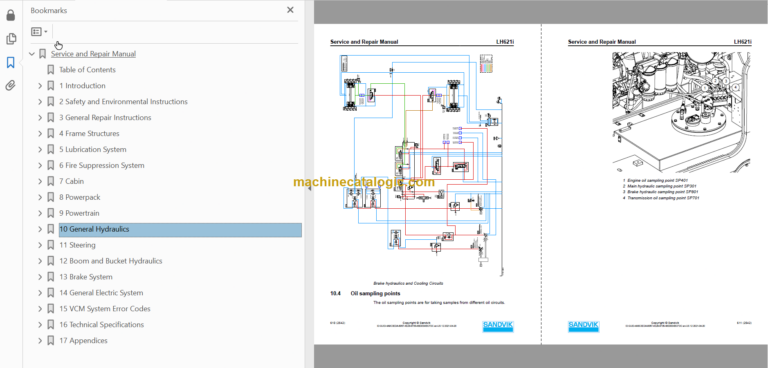Expand the 14 General Electric System bookmark
The width and height of the screenshot is (768, 368).
(40, 293)
